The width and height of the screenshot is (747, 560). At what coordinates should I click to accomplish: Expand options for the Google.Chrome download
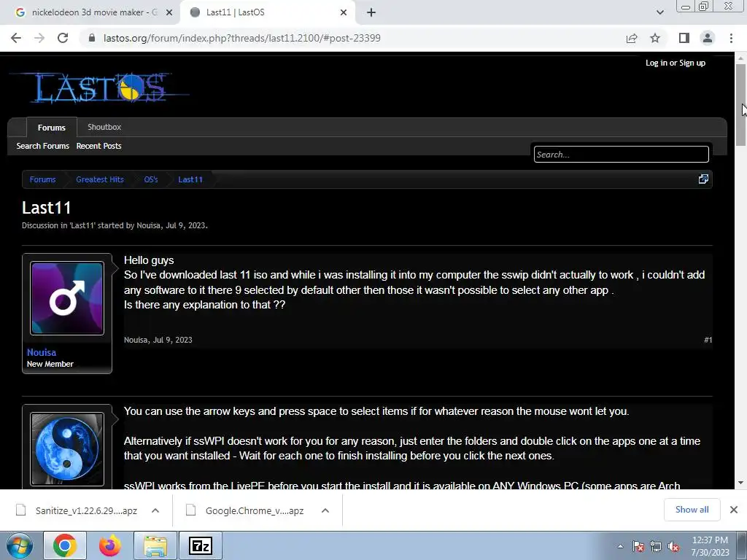(x=325, y=510)
